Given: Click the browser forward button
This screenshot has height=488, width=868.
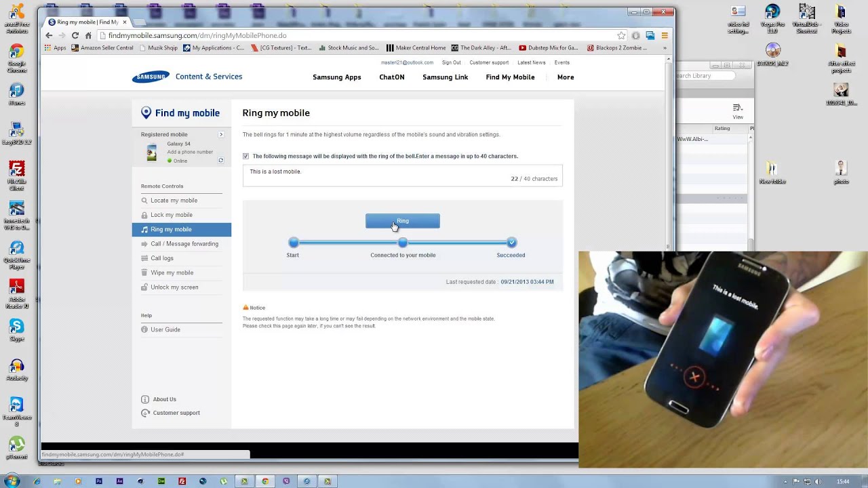Looking at the screenshot, I should (62, 35).
